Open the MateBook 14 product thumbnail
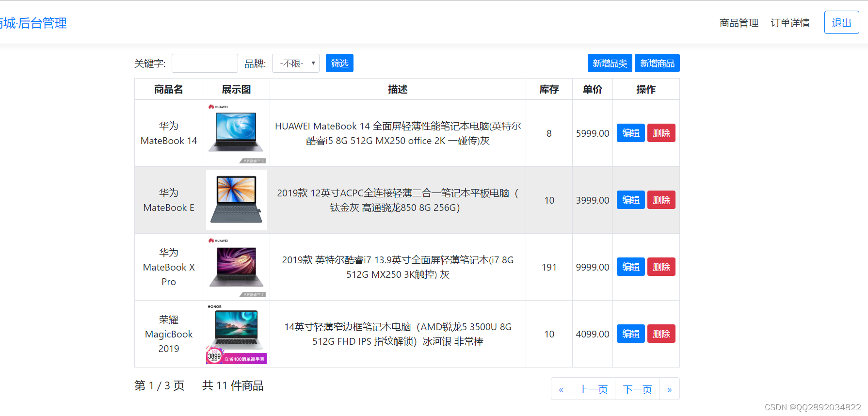Image resolution: width=868 pixels, height=416 pixels. click(236, 133)
